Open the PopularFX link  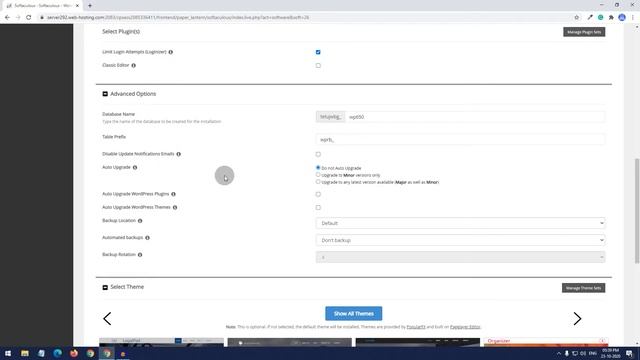(416, 327)
